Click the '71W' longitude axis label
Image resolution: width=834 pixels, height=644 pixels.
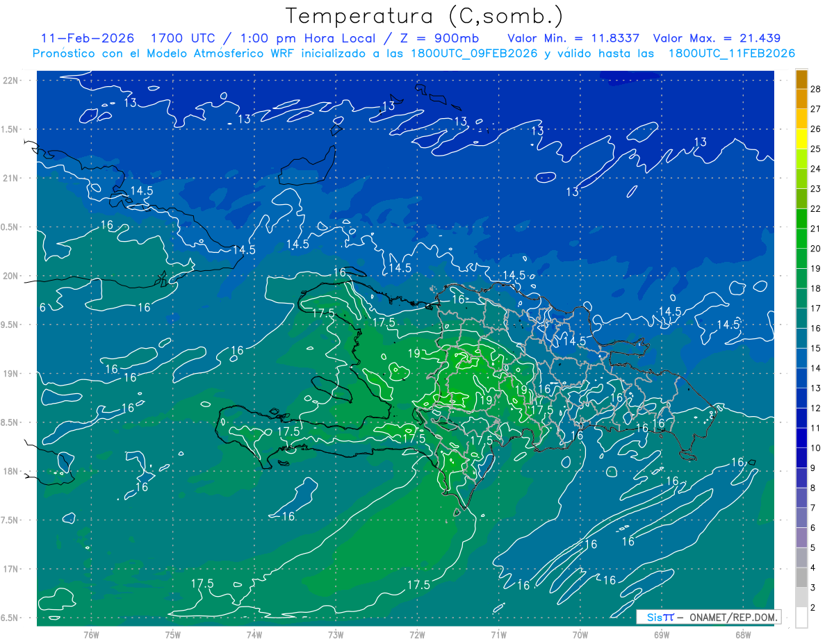coord(498,635)
